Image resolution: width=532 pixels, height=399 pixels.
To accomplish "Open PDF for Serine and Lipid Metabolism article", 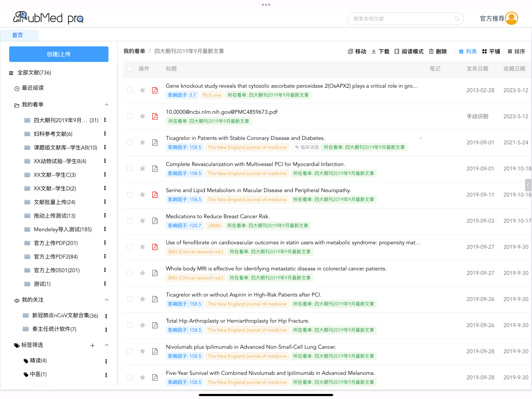I will (155, 195).
